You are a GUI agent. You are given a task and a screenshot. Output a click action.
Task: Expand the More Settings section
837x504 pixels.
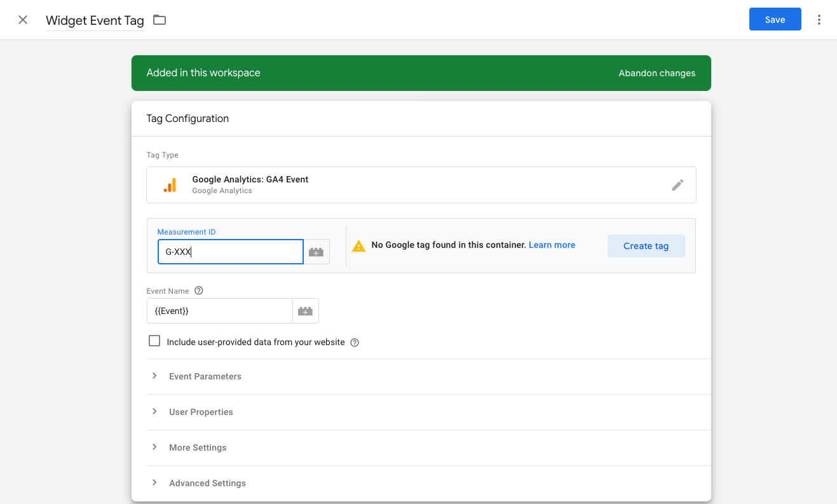click(198, 447)
